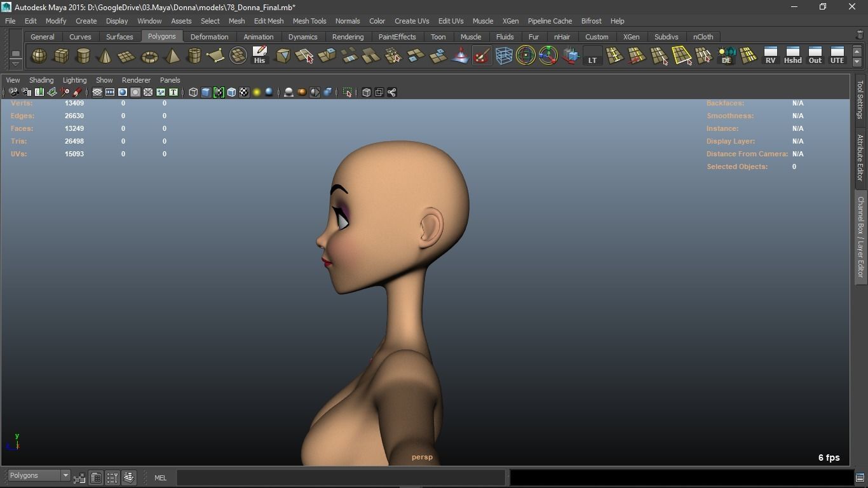The image size is (868, 488).
Task: Open the Panels menu in the viewport
Action: pyautogui.click(x=170, y=80)
